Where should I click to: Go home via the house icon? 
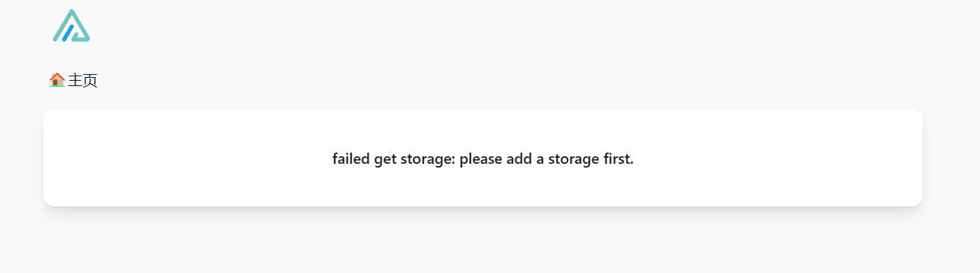click(x=57, y=80)
